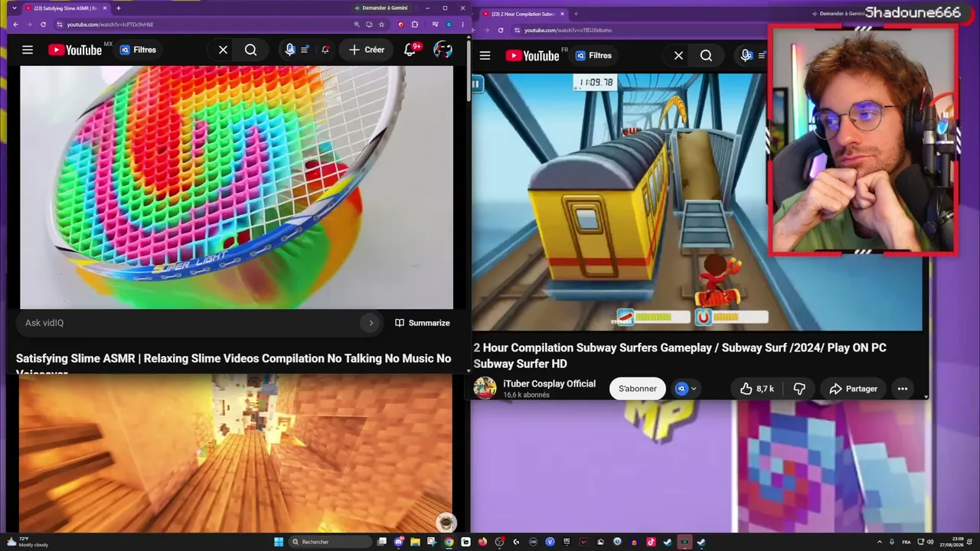Clear the search in the Subway Surfers window
Viewport: 980px width, 551px height.
coord(678,55)
